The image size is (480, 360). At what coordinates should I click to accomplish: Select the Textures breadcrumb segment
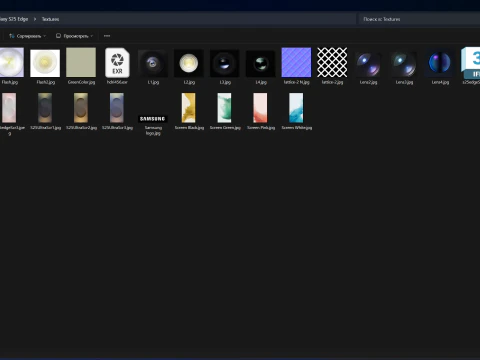(50, 19)
